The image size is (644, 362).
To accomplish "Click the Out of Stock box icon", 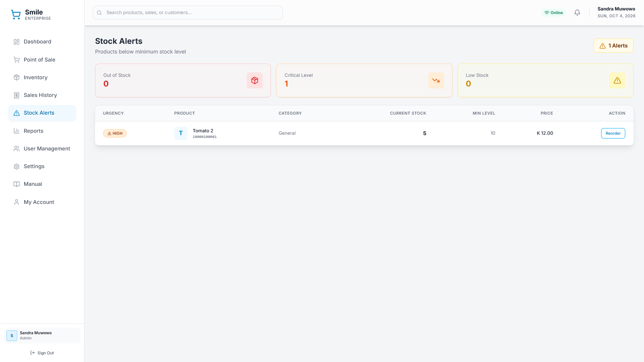I will [255, 80].
